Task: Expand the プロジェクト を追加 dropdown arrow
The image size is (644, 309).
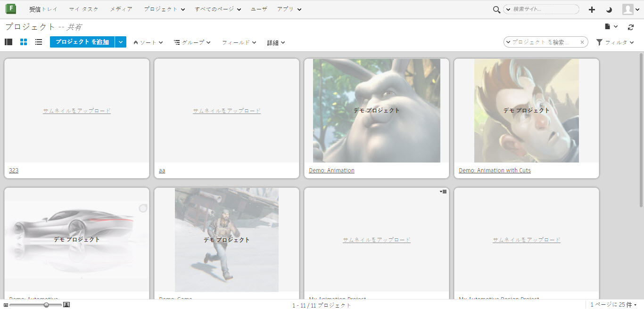Action: 121,42
